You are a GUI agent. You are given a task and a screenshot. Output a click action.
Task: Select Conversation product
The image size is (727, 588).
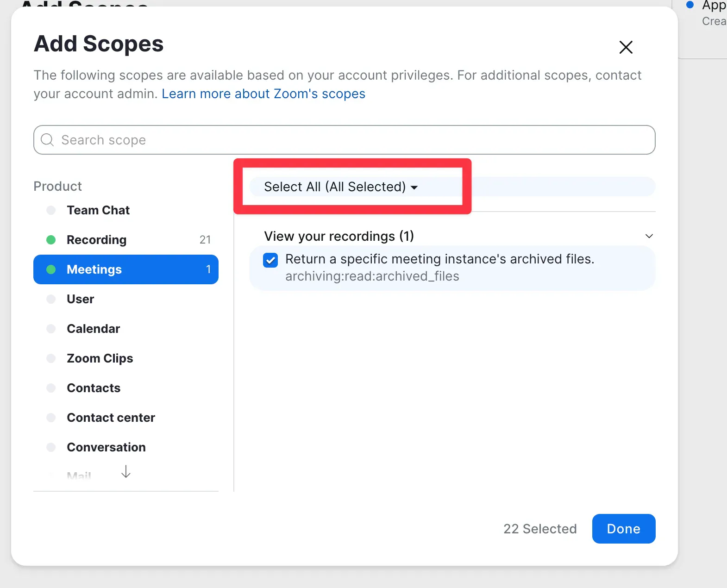tap(126, 447)
